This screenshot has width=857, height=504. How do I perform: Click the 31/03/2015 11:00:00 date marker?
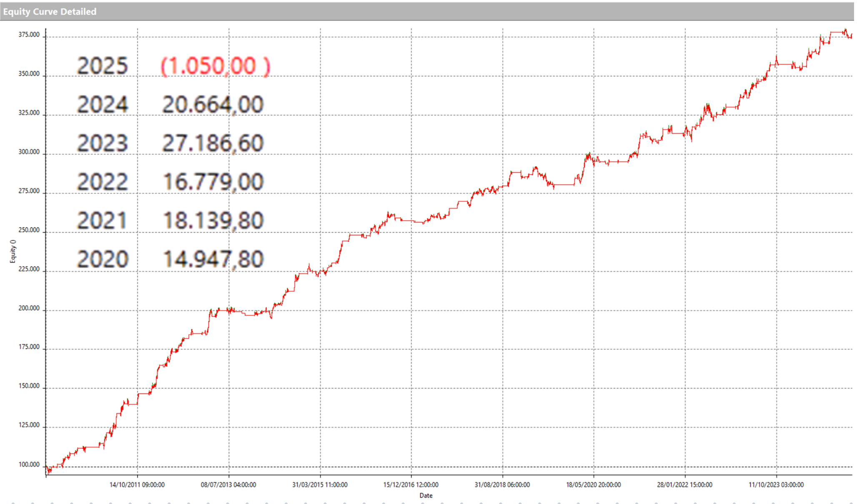point(320,485)
